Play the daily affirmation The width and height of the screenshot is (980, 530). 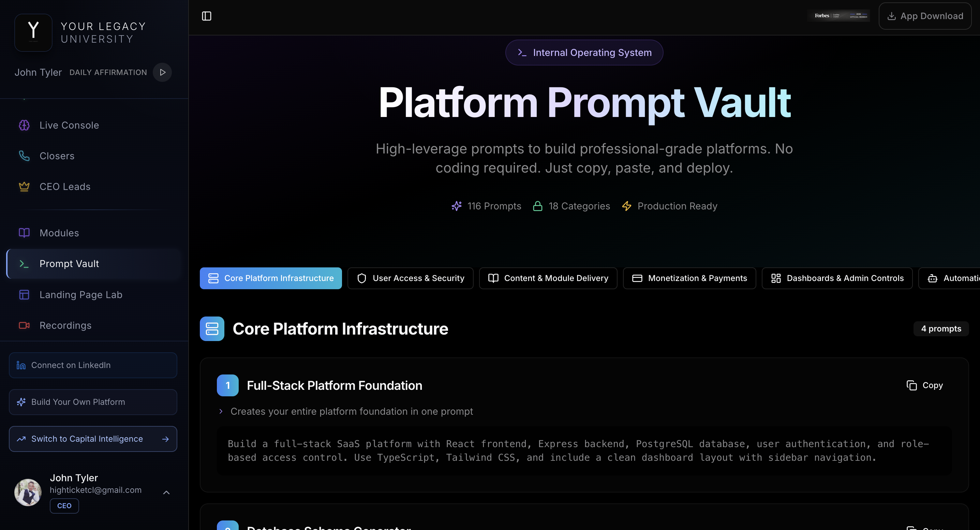point(162,72)
